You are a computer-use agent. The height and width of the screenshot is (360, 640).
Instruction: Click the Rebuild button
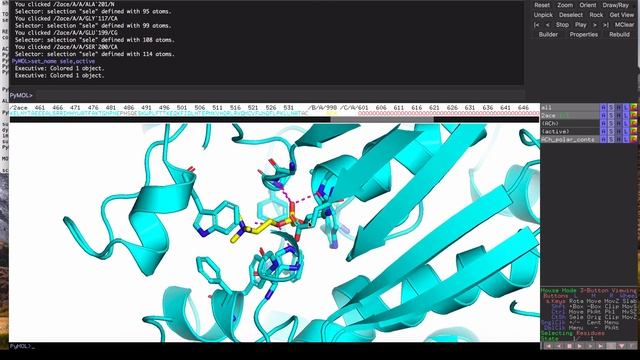click(619, 35)
